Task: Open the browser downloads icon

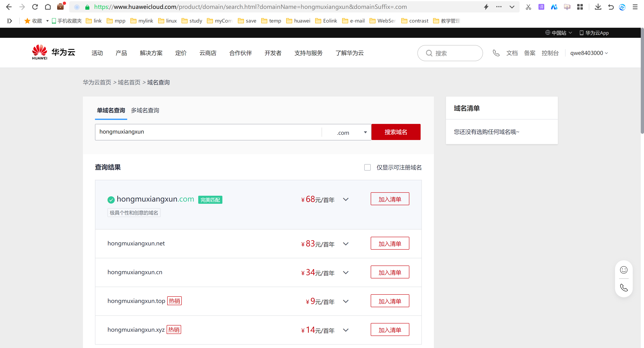Action: tap(598, 7)
